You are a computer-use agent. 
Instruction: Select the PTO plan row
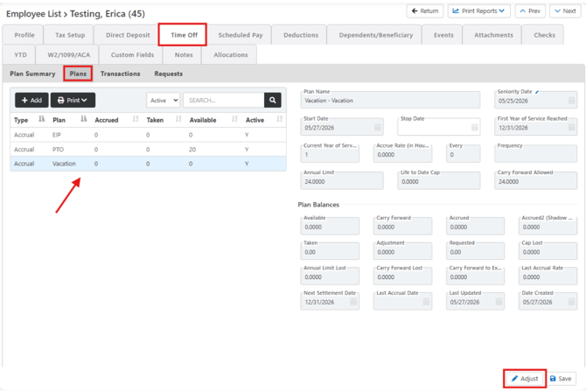coord(149,150)
